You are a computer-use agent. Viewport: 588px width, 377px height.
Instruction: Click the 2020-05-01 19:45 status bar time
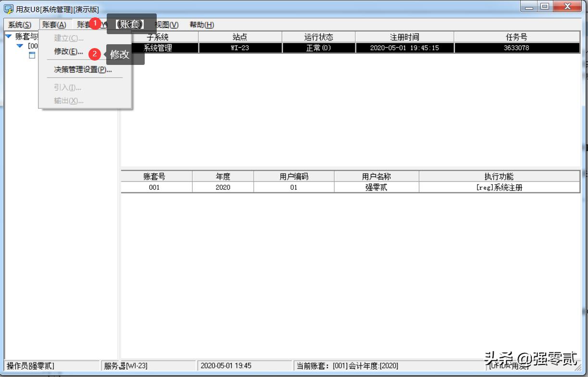pyautogui.click(x=245, y=366)
